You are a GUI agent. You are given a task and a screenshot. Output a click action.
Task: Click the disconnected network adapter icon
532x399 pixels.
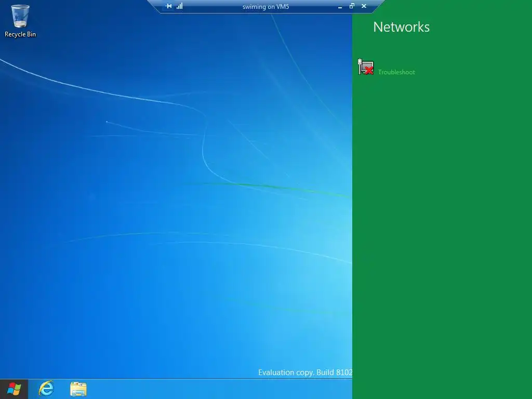point(366,67)
